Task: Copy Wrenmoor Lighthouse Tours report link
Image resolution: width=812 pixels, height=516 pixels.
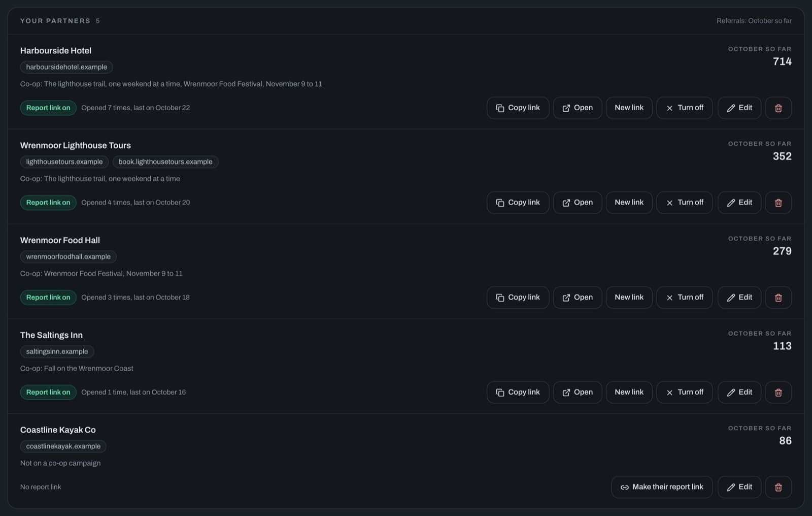Action: pyautogui.click(x=518, y=203)
